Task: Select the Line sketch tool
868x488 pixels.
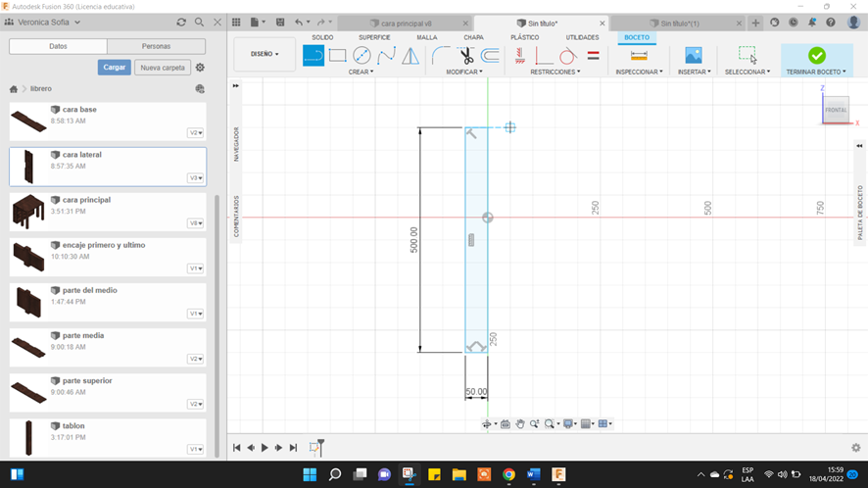Action: [313, 56]
